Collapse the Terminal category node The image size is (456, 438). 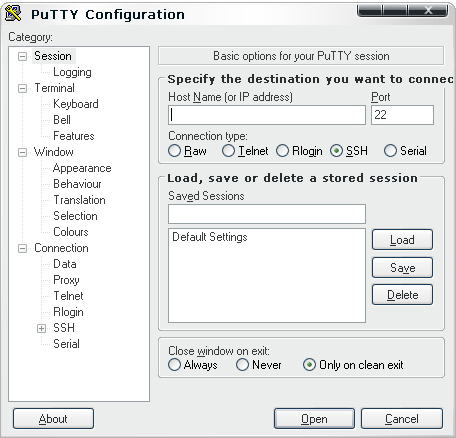pos(22,88)
